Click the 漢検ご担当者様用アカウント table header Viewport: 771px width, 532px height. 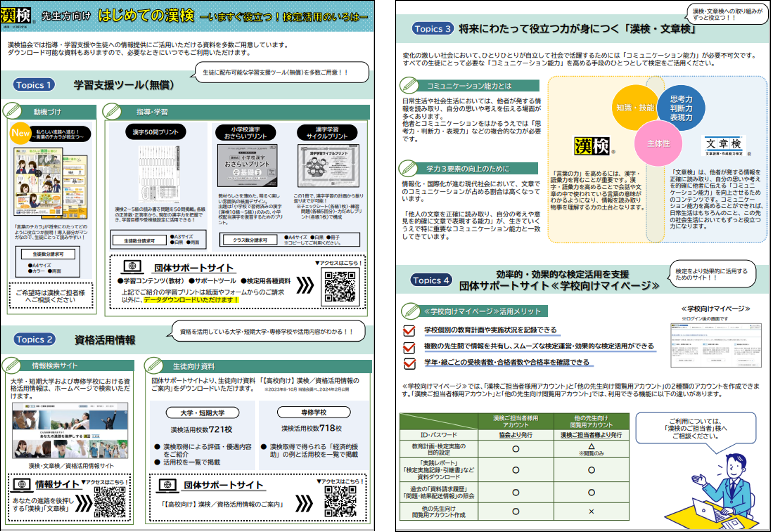[516, 421]
